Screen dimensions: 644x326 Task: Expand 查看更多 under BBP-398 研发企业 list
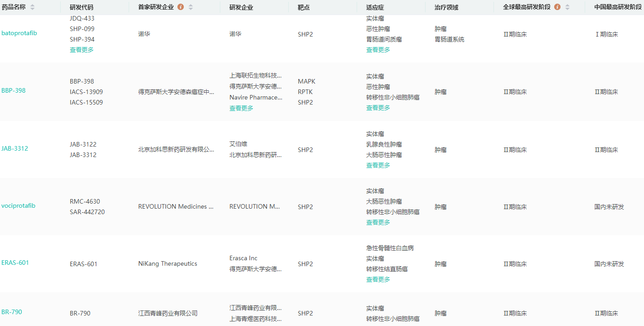241,108
